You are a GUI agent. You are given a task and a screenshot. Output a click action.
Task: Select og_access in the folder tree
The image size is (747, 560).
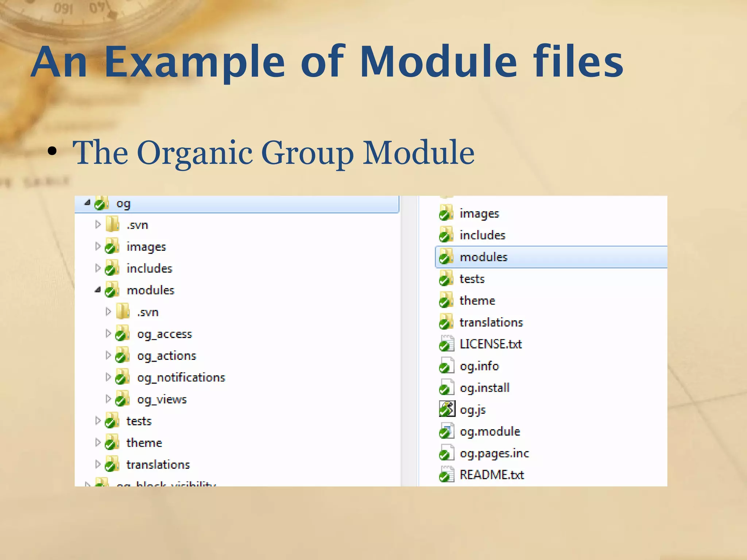[165, 334]
